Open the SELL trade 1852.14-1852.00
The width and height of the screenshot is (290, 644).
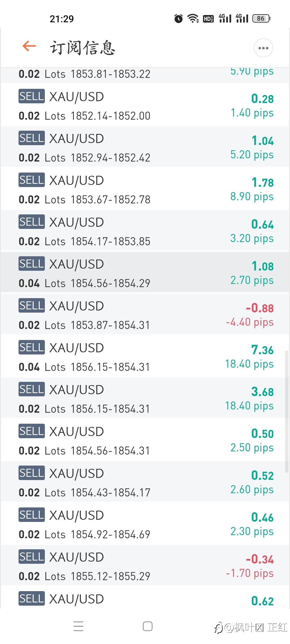tap(145, 105)
